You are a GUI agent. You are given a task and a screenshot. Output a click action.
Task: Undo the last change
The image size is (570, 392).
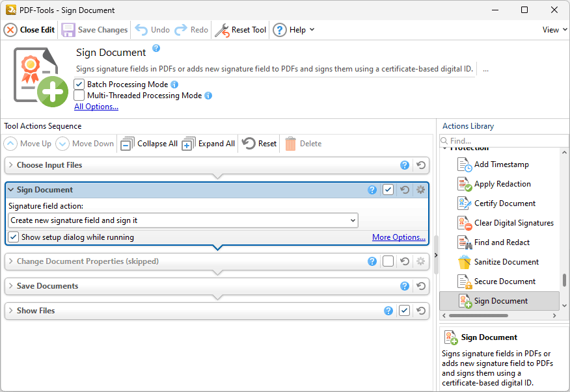click(152, 30)
